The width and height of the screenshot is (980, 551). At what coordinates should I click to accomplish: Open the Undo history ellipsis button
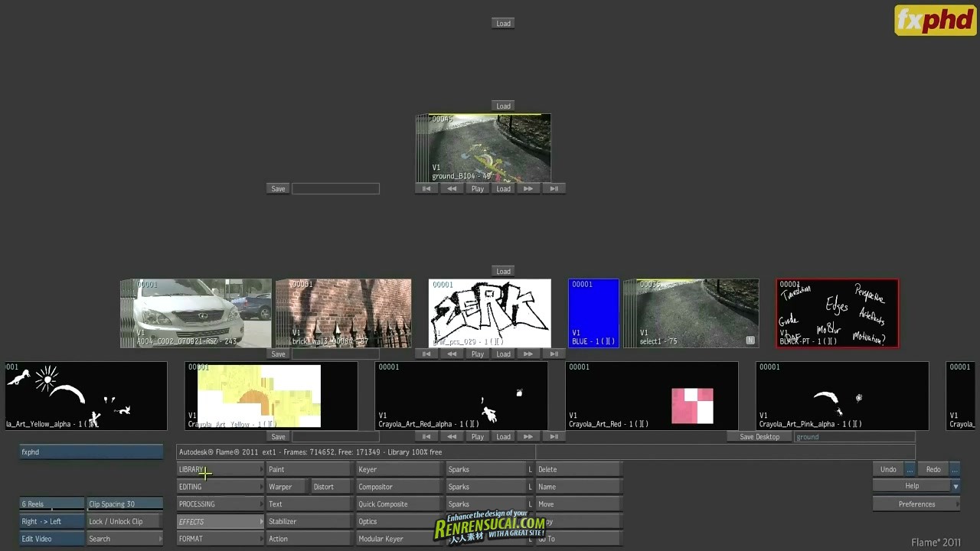(910, 469)
